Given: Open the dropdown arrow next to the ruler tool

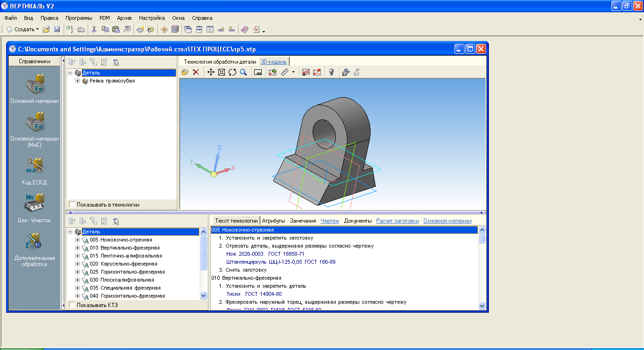Looking at the screenshot, I should click(x=293, y=72).
